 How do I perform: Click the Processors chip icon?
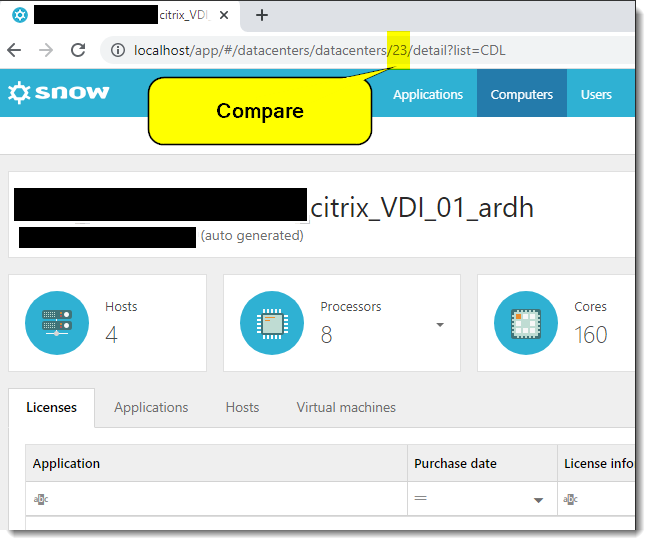coord(272,323)
